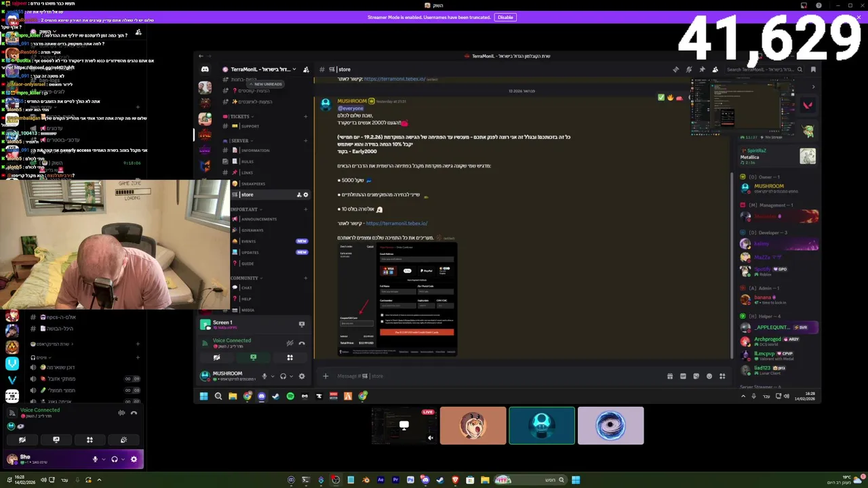Toggle notification settings bell in channel header
Image resolution: width=868 pixels, height=488 pixels.
coord(689,69)
